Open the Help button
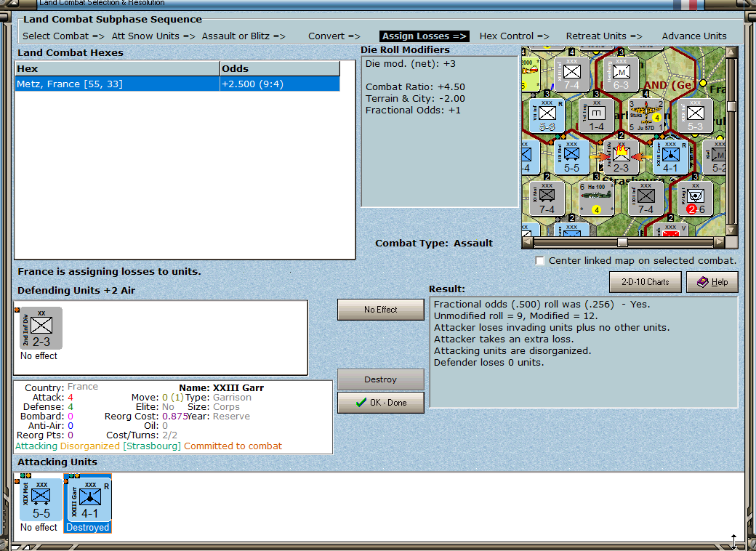Viewport: 756px width, 551px height. 712,282
